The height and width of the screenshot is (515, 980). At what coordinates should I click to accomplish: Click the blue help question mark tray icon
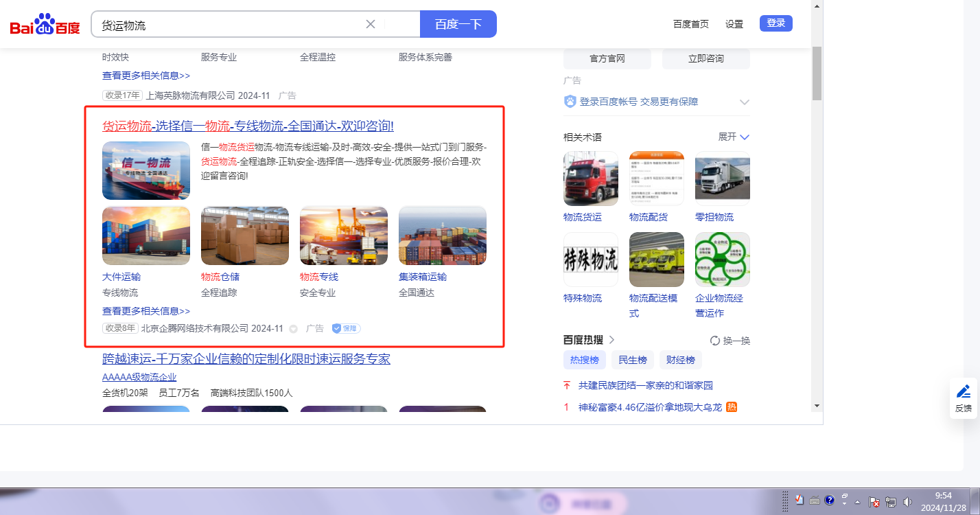tap(829, 500)
